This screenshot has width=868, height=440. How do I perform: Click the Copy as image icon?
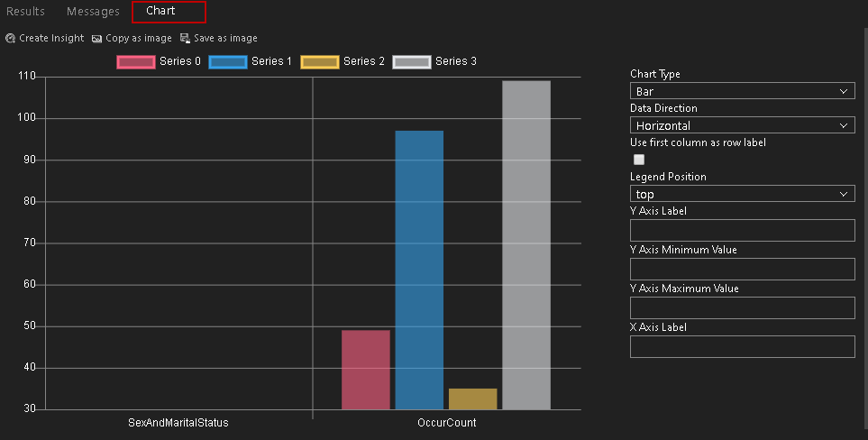tap(96, 39)
